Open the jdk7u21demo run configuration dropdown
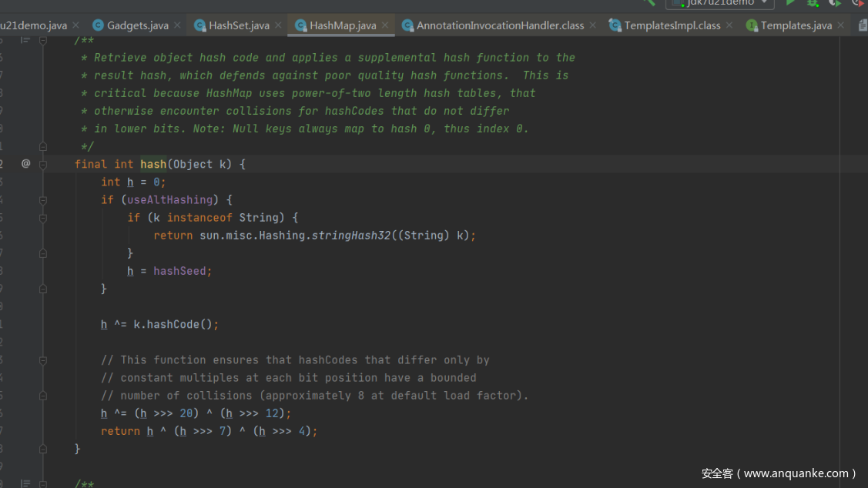Screen dimensions: 868x488 click(719, 3)
